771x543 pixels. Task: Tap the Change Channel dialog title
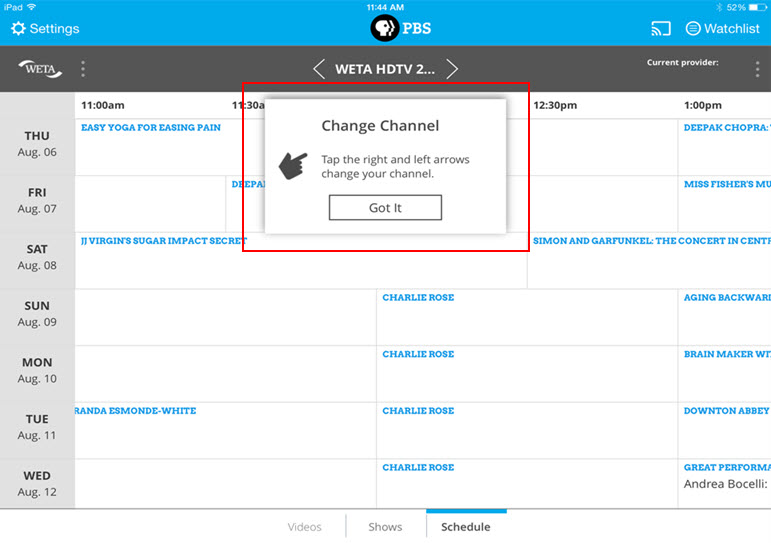pyautogui.click(x=380, y=126)
